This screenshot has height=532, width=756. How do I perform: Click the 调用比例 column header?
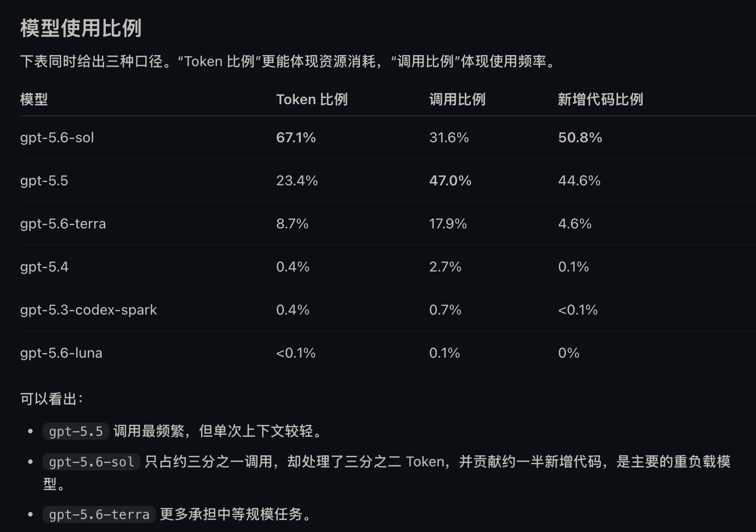[457, 99]
